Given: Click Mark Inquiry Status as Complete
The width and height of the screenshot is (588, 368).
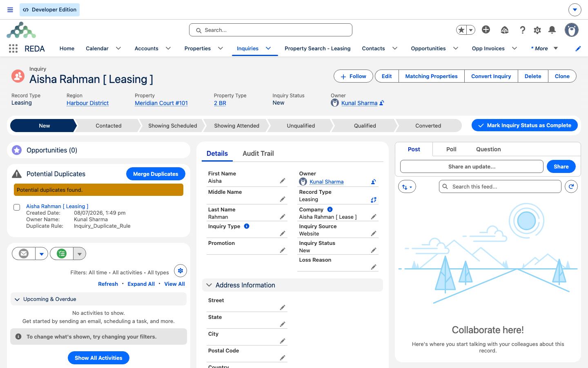Looking at the screenshot, I should coord(525,126).
